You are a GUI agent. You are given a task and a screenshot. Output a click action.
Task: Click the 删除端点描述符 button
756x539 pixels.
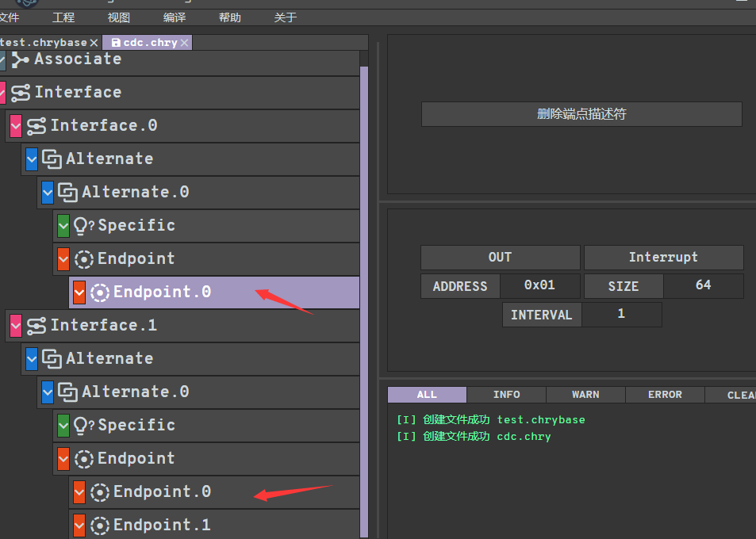coord(581,114)
